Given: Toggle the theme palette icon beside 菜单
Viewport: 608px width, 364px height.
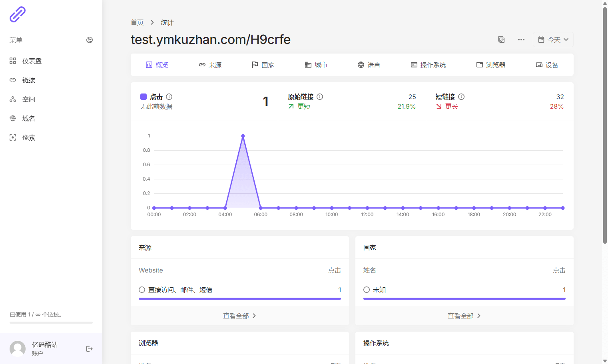Looking at the screenshot, I should tap(90, 40).
